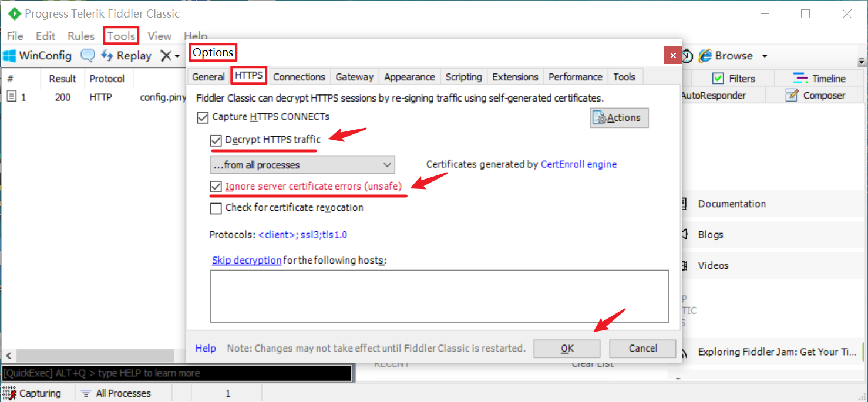Viewport: 868px width, 402px height.
Task: Click the All Processes filter in status bar
Action: click(116, 393)
